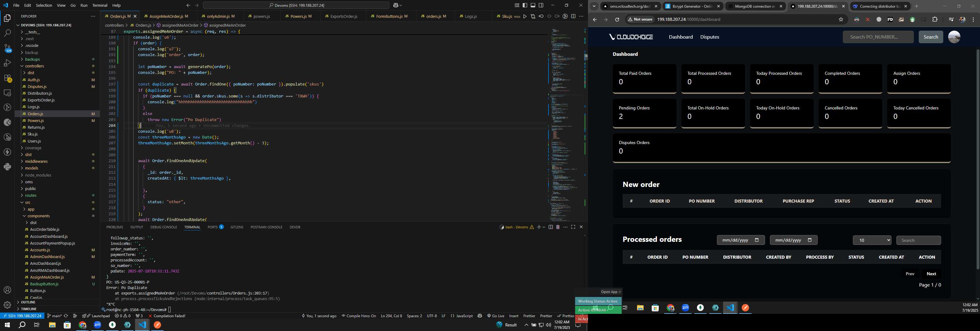Open Customize Layout icon in VS Code title bar
This screenshot has width=980, height=331.
pyautogui.click(x=517, y=5)
